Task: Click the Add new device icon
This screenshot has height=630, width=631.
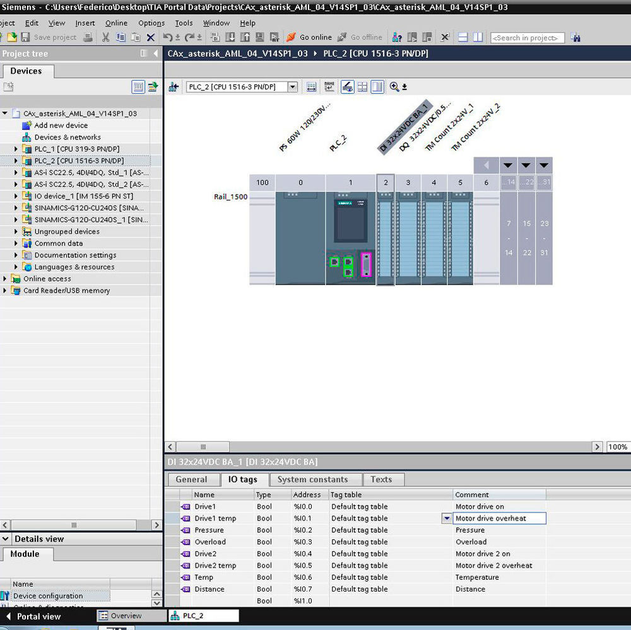Action: coord(27,126)
